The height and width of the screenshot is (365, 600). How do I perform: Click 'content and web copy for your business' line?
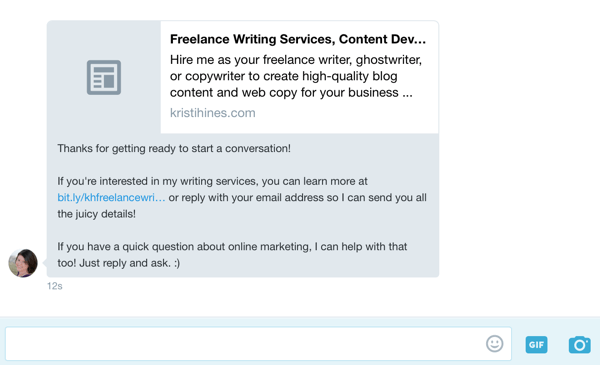[291, 93]
